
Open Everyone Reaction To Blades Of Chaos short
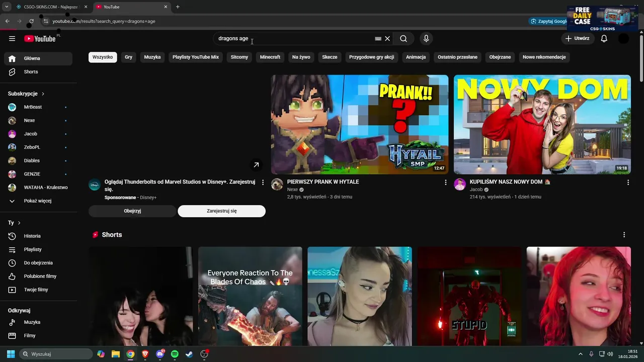[250, 297]
